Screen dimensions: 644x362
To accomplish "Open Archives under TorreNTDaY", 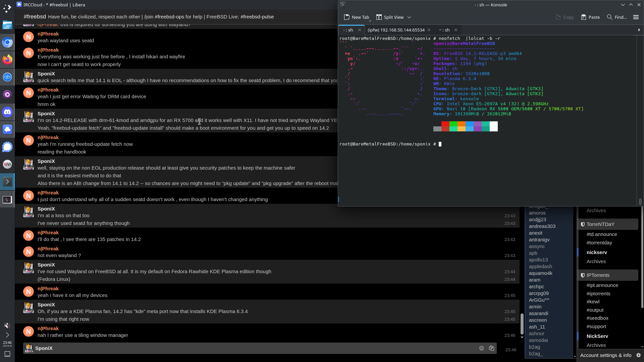I will point(596,261).
